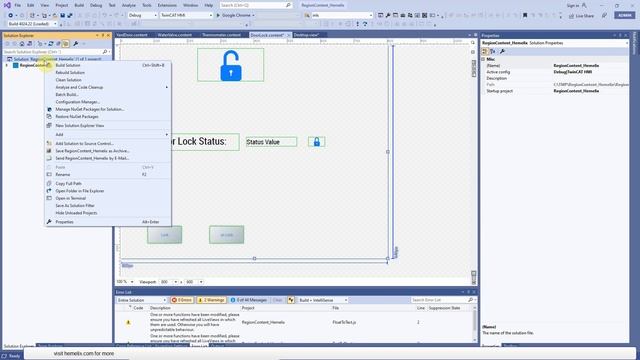Viewport: 640px width, 360px height.
Task: Click the feedback icon beside Live Share
Action: coord(604,16)
